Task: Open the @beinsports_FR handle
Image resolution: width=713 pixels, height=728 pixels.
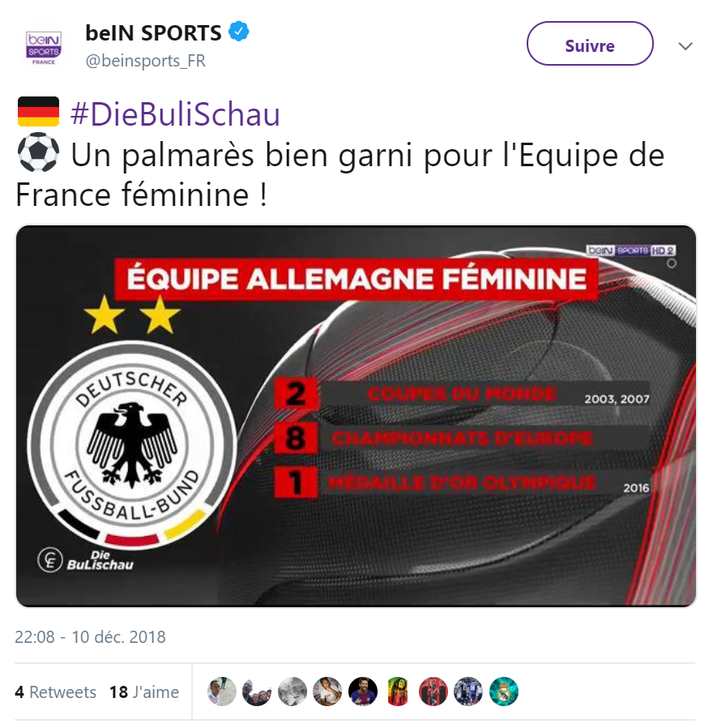Action: [146, 61]
